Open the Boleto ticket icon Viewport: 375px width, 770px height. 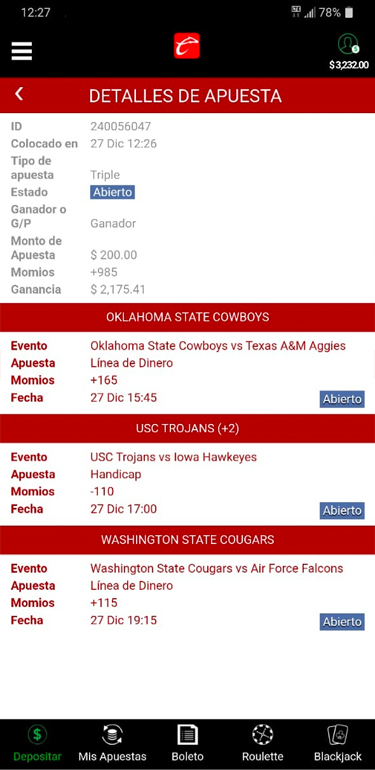[x=188, y=735]
